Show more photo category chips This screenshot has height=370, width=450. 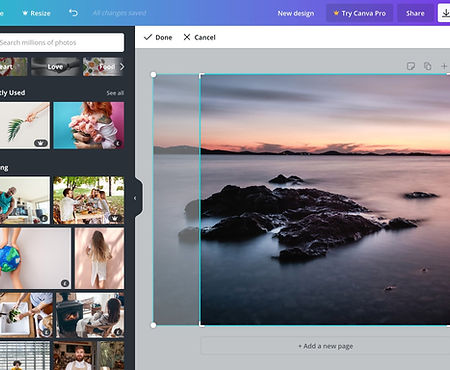click(x=122, y=67)
